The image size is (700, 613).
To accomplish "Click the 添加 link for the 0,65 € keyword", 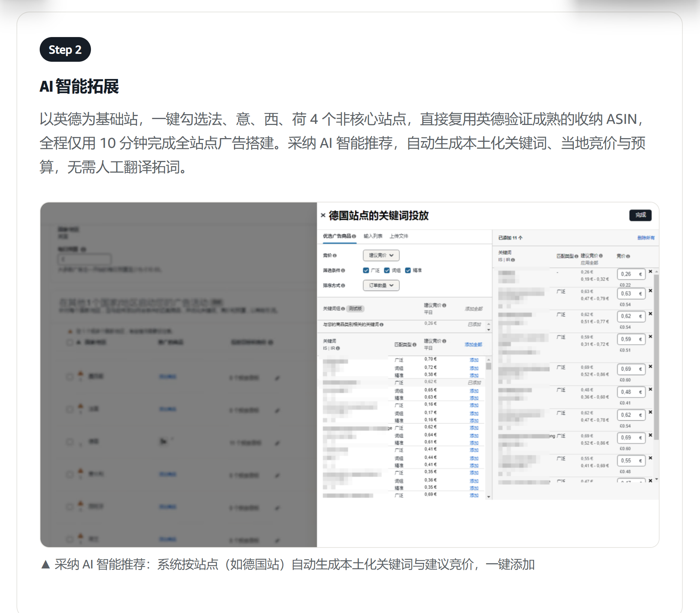I will (x=474, y=391).
